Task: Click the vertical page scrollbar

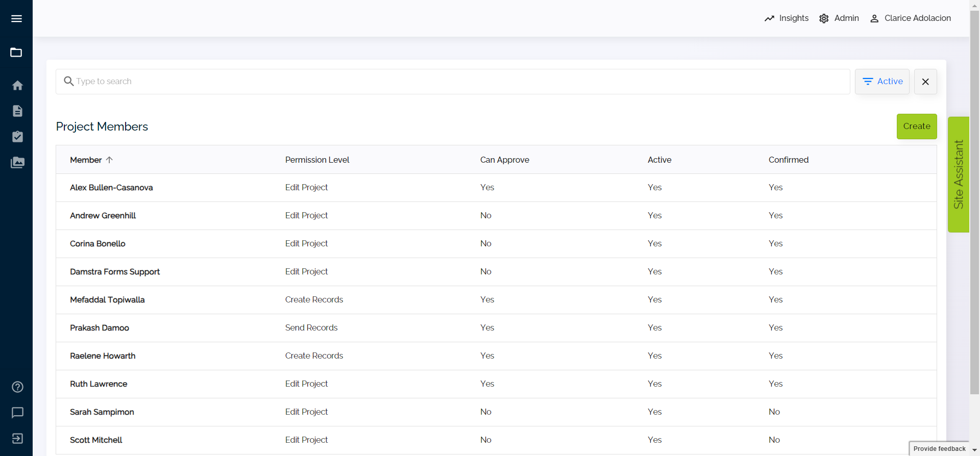Action: pos(974,204)
